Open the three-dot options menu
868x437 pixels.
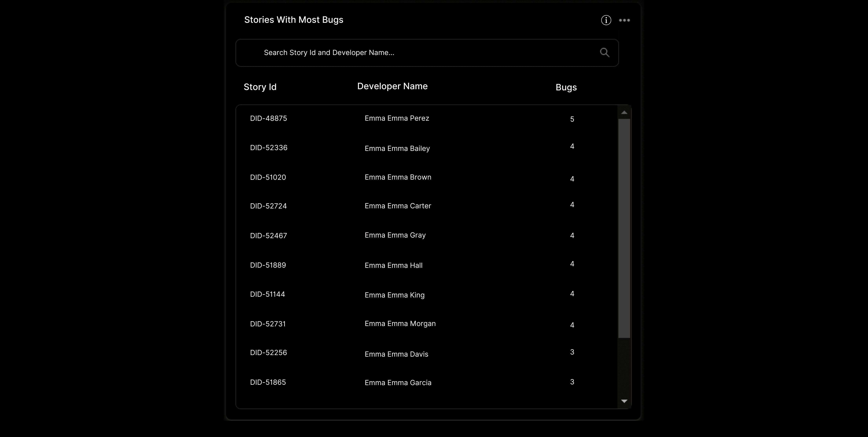point(624,20)
